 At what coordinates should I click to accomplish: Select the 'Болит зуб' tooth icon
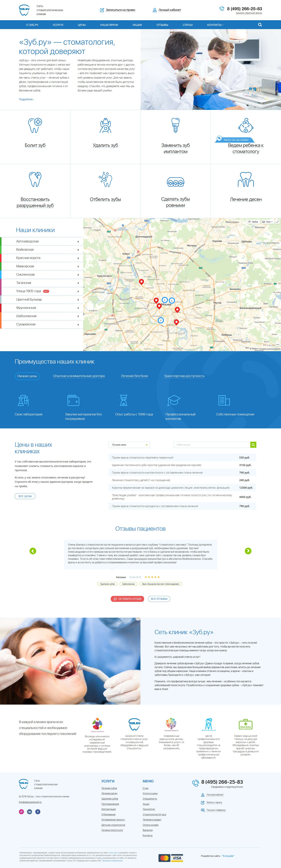(x=35, y=125)
